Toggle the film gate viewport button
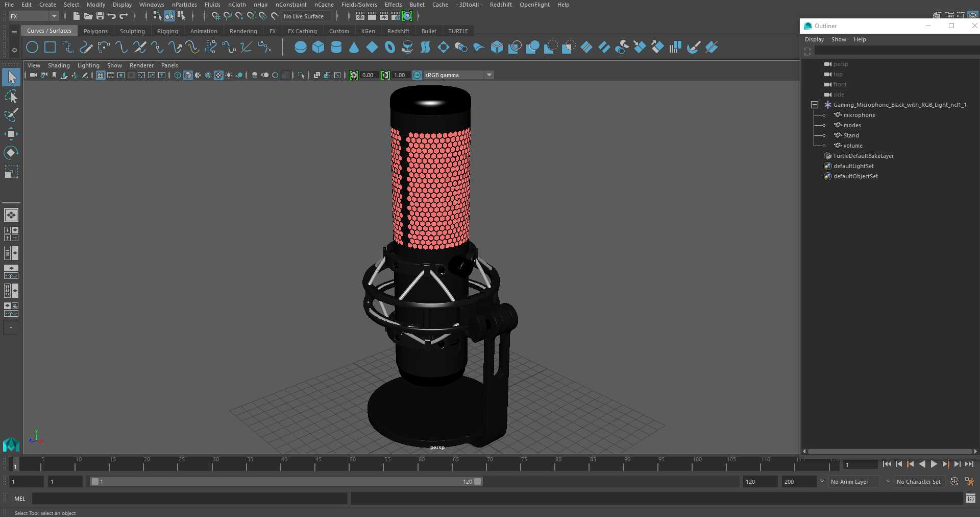The width and height of the screenshot is (980, 517). point(111,75)
